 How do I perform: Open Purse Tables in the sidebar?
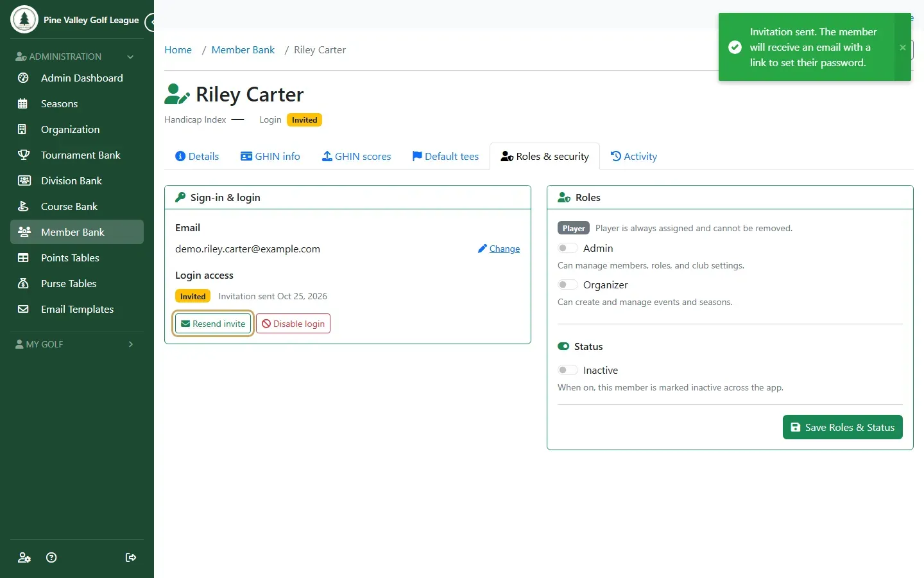point(77,283)
